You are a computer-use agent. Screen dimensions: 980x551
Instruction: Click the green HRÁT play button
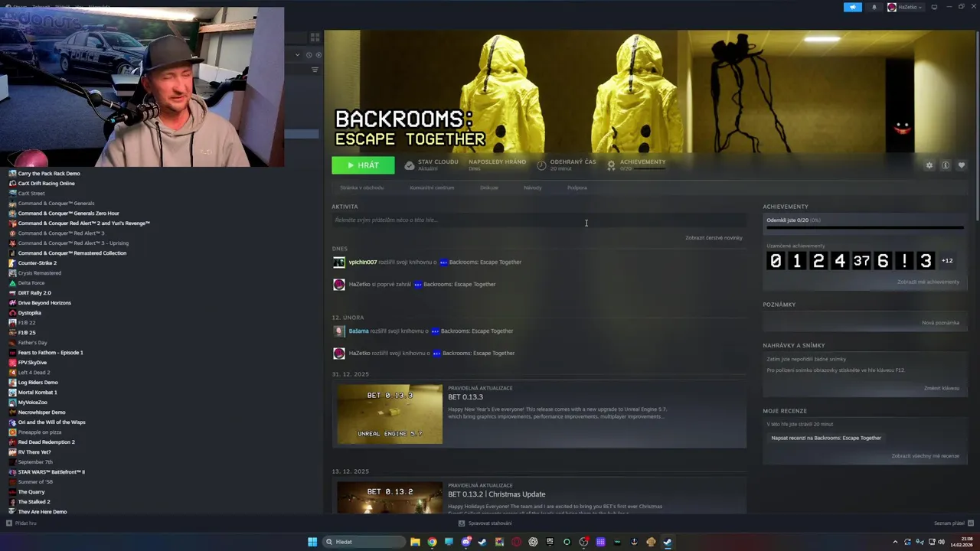pyautogui.click(x=363, y=165)
